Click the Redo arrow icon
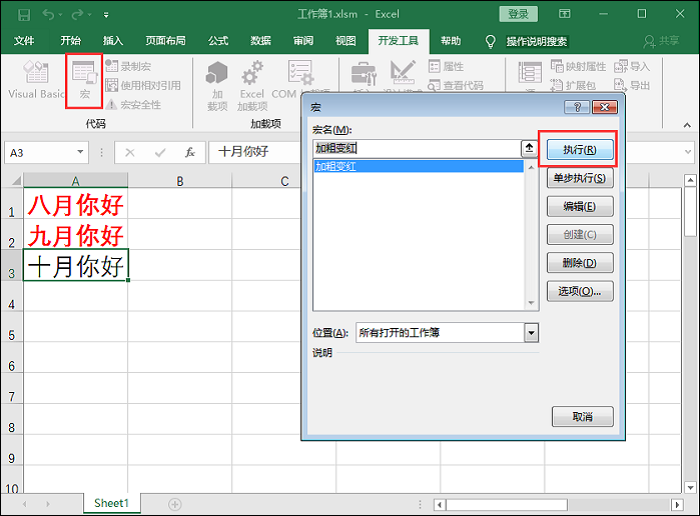Screen dimensions: 700x516 pos(77,15)
